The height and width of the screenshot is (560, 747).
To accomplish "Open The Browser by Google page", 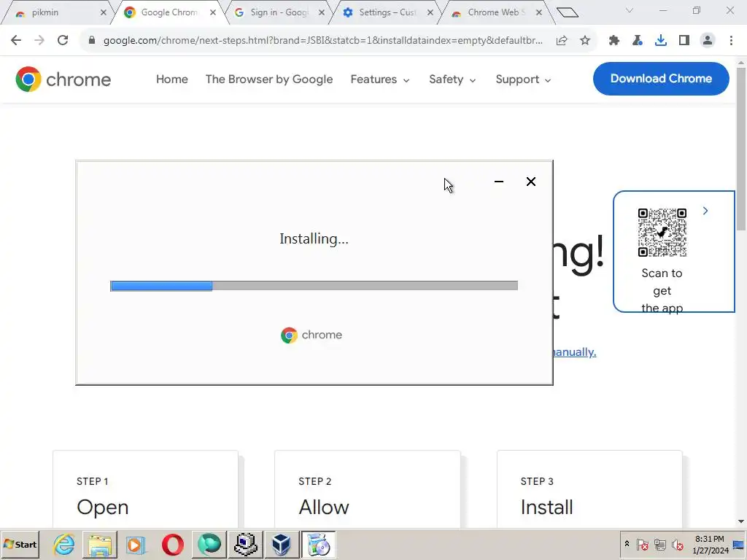I will pos(269,79).
